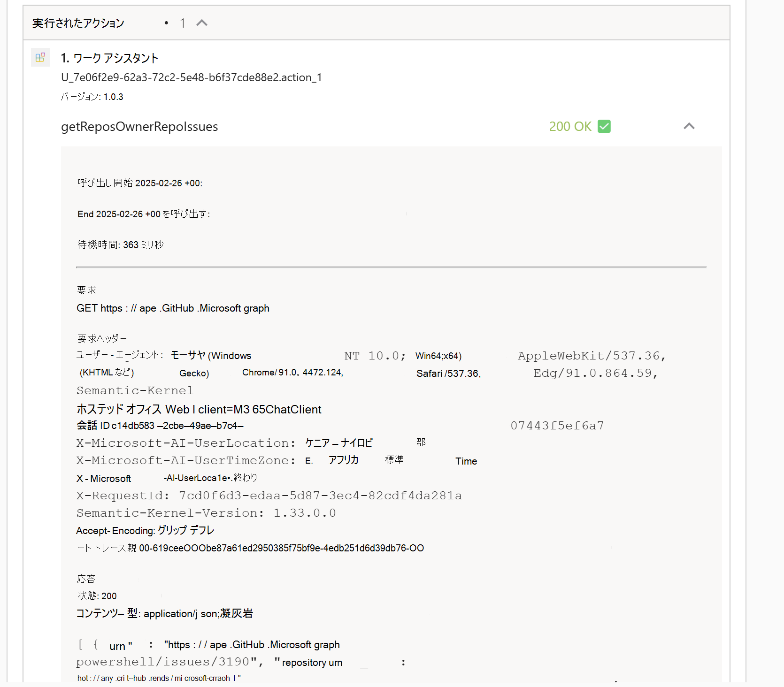Click the Work Assistant colorful grid icon
Screen dimensions: 784x687
[x=40, y=57]
